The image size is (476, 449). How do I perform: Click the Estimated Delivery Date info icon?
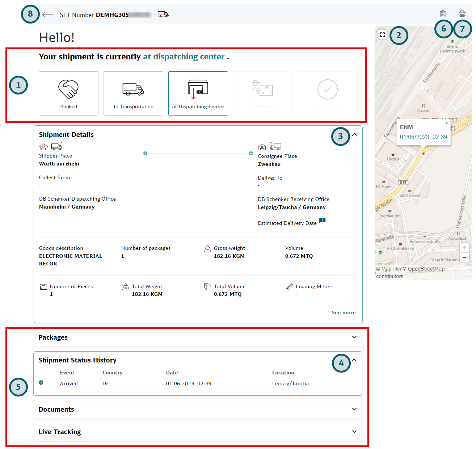coord(322,220)
